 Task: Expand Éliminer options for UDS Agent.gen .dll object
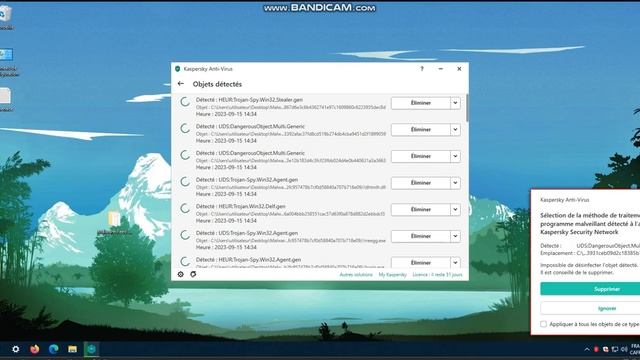456,183
